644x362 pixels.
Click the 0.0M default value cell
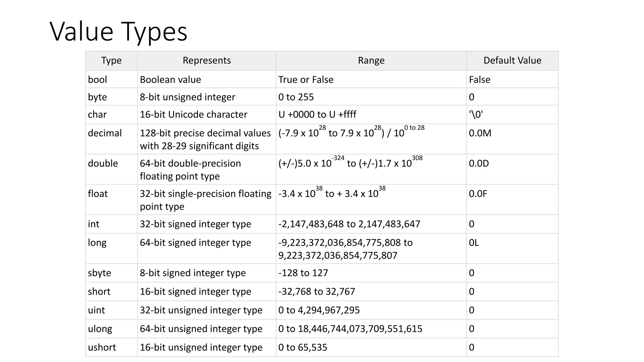pyautogui.click(x=480, y=133)
